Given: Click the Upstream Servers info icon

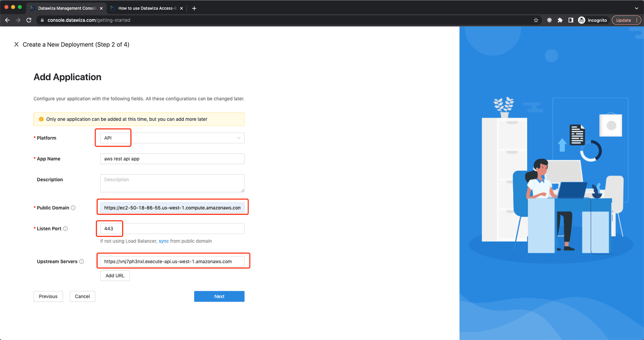Looking at the screenshot, I should pyautogui.click(x=82, y=261).
